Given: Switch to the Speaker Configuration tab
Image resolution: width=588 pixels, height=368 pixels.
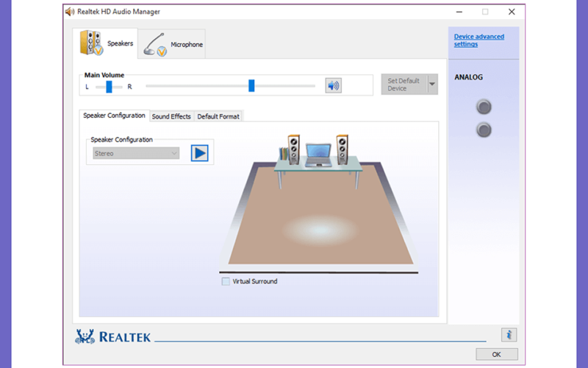Looking at the screenshot, I should click(114, 116).
